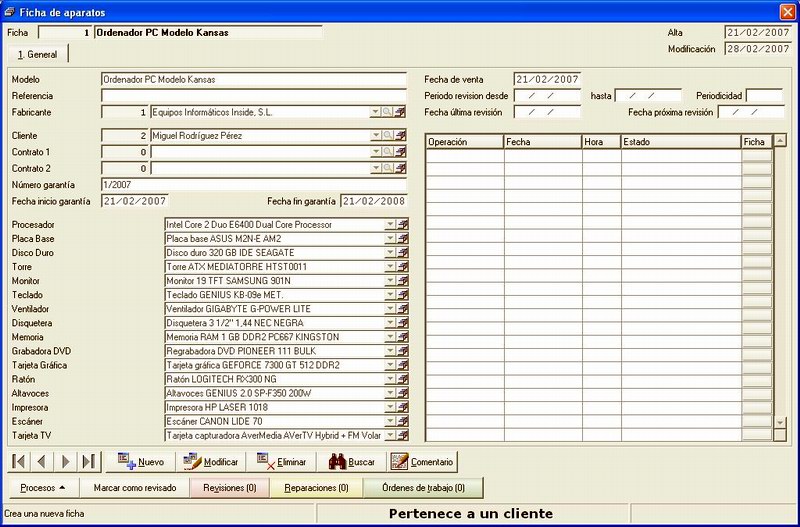Image resolution: width=800 pixels, height=527 pixels.
Task: Click Marcar como revisado
Action: tap(135, 488)
